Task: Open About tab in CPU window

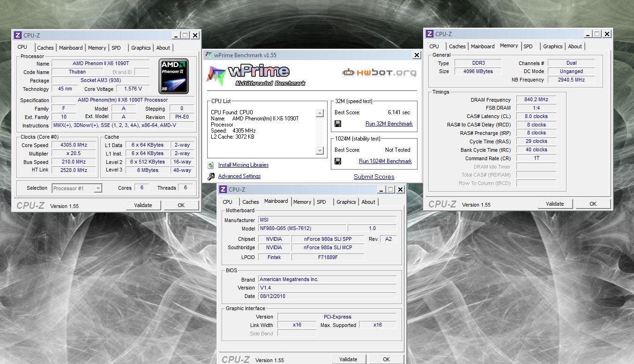Action: click(163, 48)
